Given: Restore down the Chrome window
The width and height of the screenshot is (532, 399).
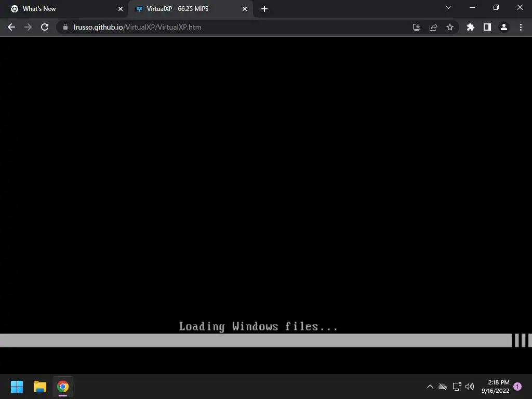Looking at the screenshot, I should coord(496,7).
